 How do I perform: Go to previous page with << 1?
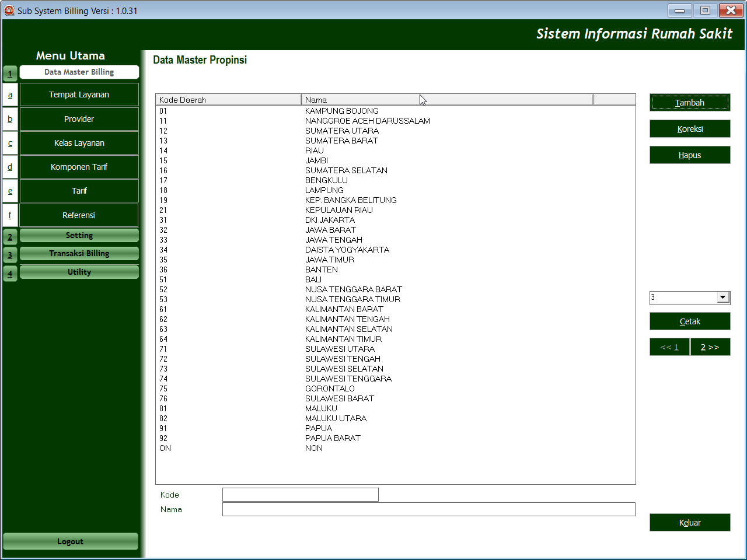(669, 347)
